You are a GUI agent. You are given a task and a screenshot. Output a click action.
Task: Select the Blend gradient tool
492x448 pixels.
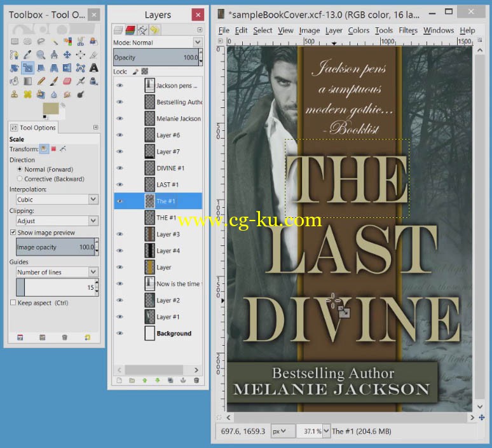(x=27, y=81)
